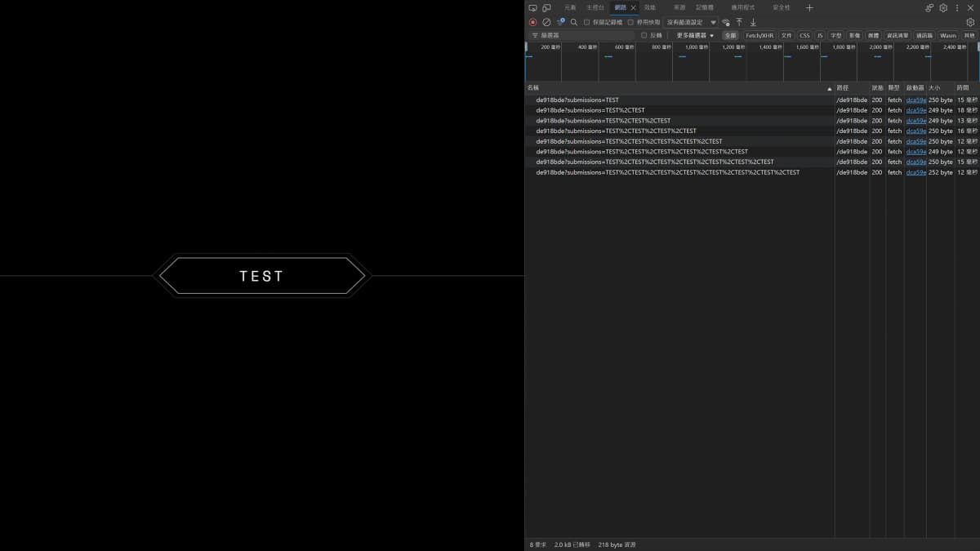980x551 pixels.
Task: Close the DevTools panel
Action: (970, 7)
